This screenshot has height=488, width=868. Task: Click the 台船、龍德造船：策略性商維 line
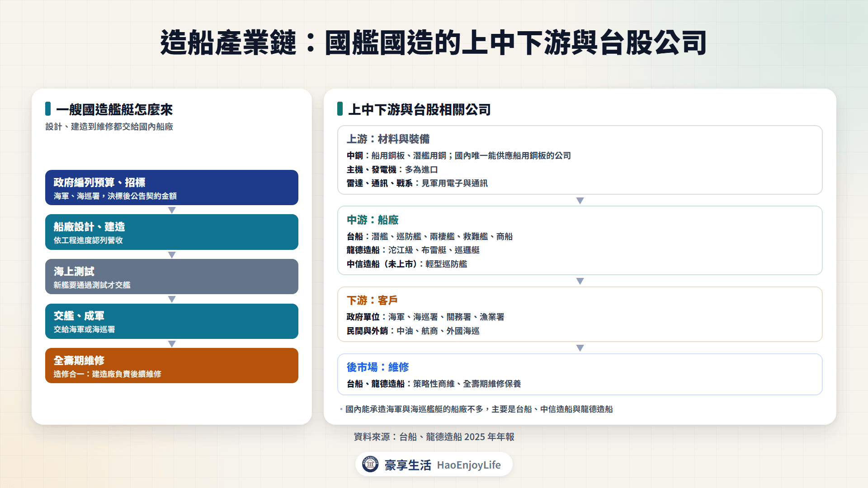(434, 384)
